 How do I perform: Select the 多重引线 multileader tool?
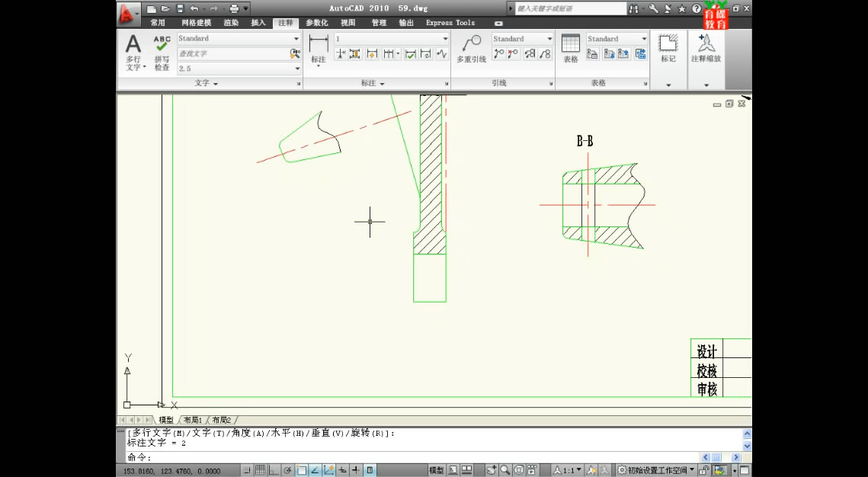pos(471,49)
